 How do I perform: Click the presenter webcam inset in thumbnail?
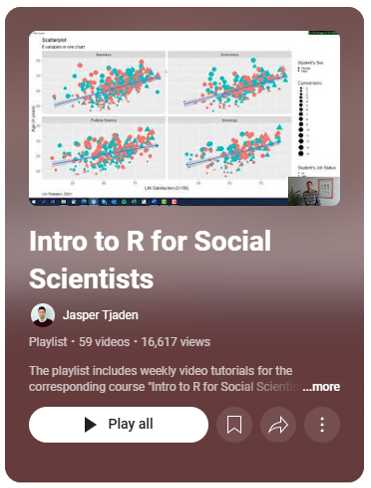pos(314,191)
